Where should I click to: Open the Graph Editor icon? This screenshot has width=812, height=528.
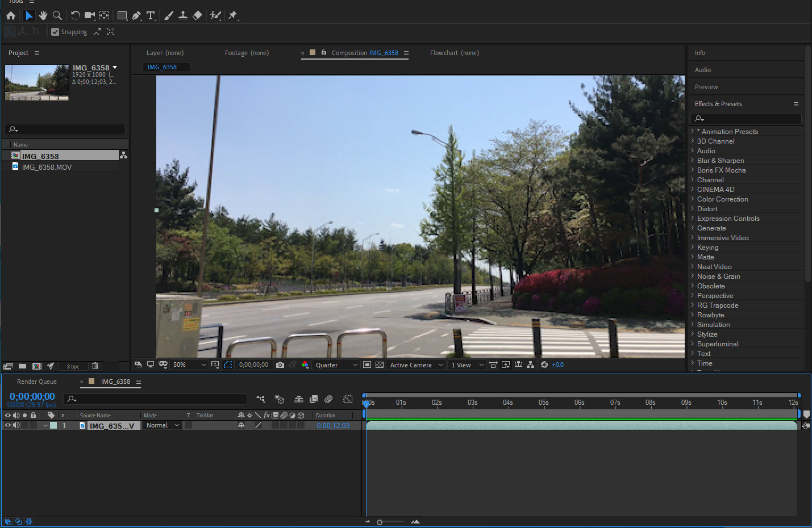(x=348, y=399)
